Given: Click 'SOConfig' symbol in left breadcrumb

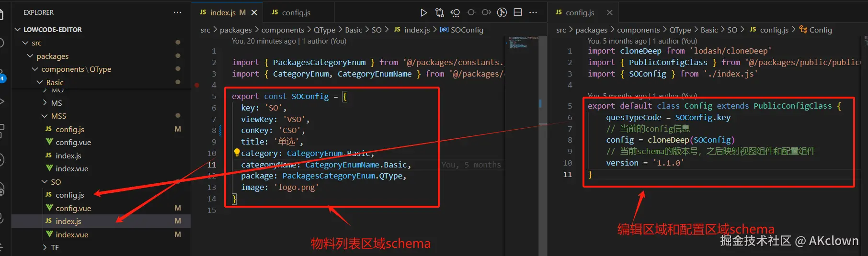Looking at the screenshot, I should [x=467, y=30].
